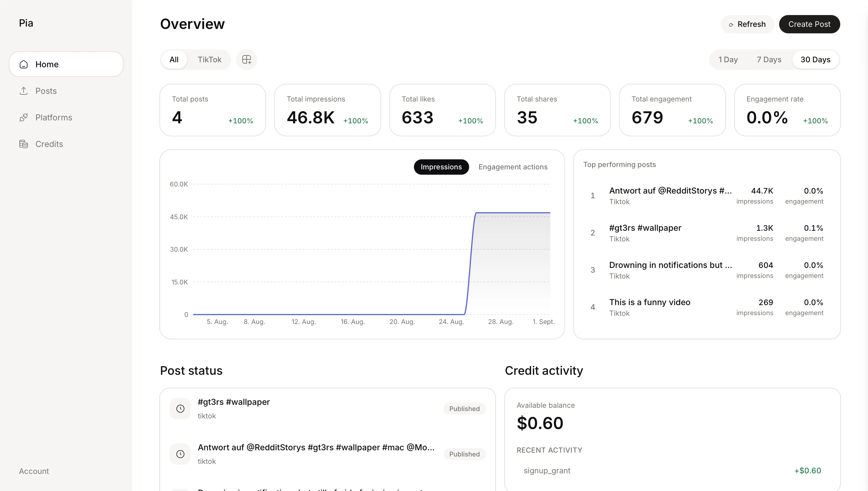
Task: Switch range to 1 Day
Action: [728, 60]
